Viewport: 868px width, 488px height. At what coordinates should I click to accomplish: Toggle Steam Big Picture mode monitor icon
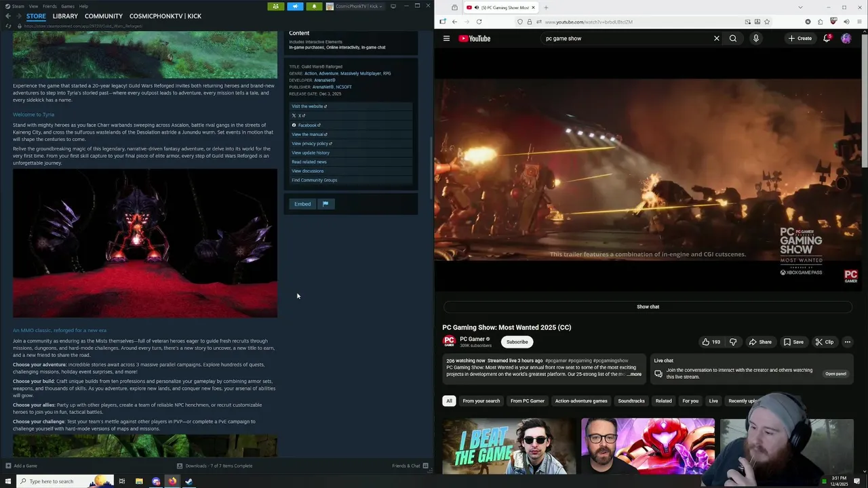393,6
